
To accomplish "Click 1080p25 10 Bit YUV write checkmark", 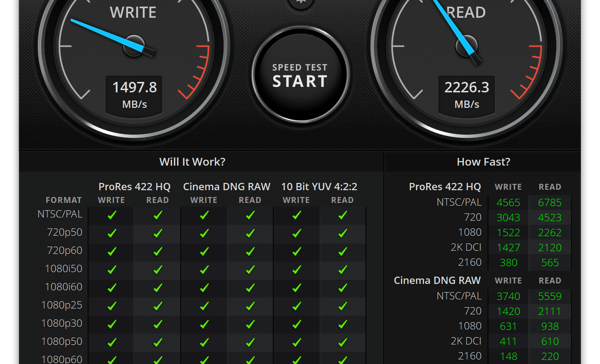I will pyautogui.click(x=296, y=306).
